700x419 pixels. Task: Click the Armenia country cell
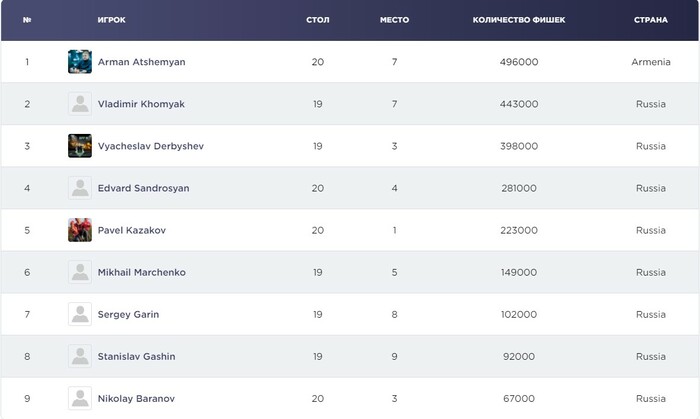click(650, 62)
